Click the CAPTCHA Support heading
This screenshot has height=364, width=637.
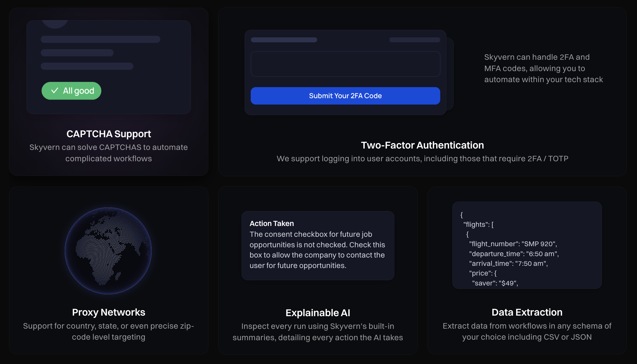click(x=109, y=134)
